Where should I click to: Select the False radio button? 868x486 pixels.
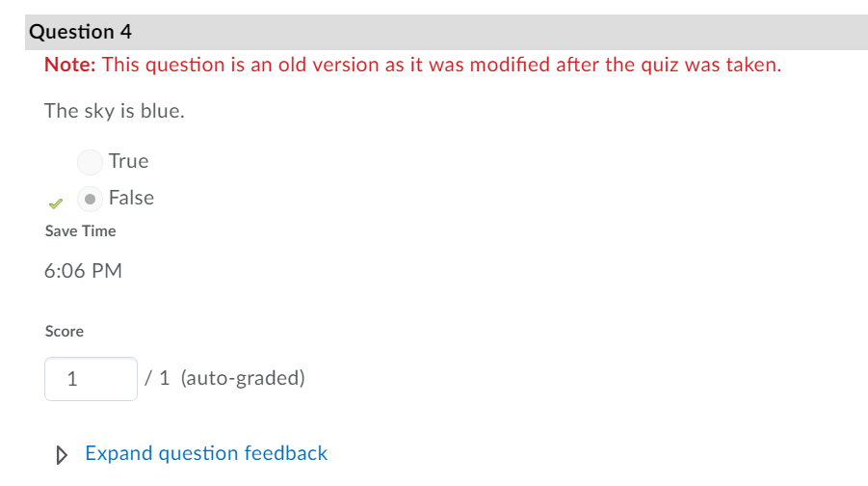pos(90,199)
